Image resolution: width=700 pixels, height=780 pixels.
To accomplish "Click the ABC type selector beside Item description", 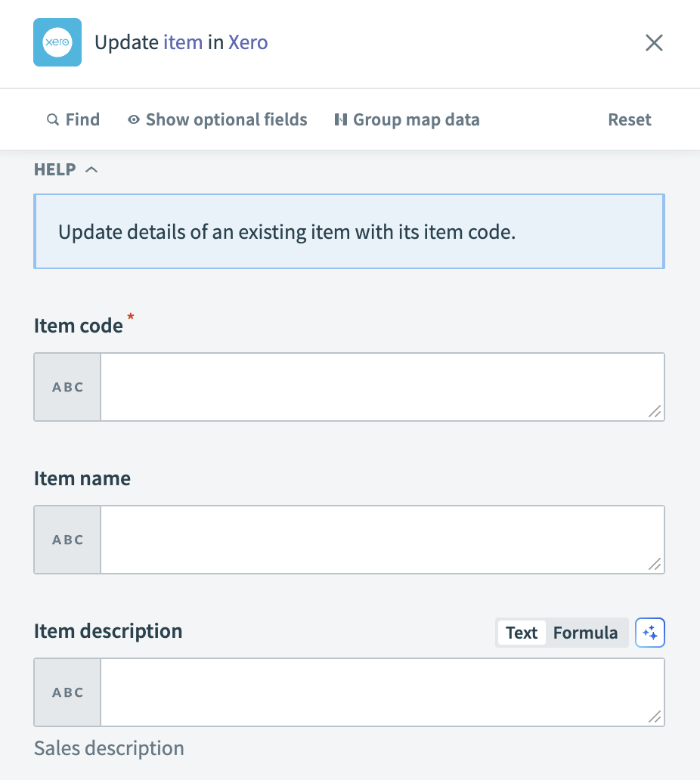I will click(x=67, y=692).
